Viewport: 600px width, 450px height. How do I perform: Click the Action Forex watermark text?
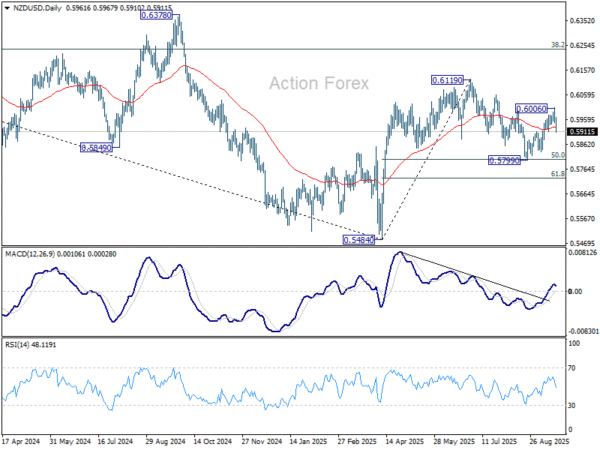[x=319, y=83]
